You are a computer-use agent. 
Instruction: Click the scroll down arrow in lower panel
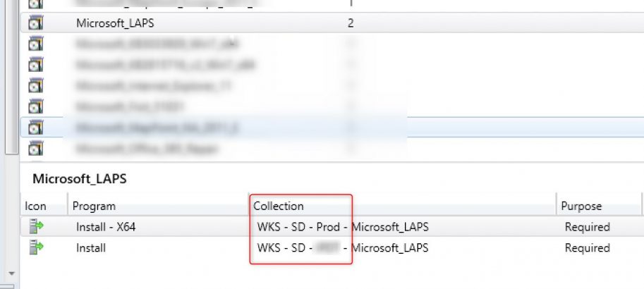[11, 273]
